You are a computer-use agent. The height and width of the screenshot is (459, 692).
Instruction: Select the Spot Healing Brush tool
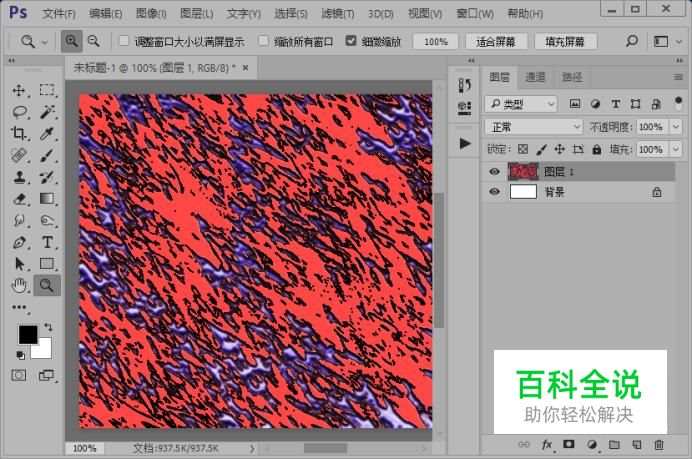(x=19, y=155)
